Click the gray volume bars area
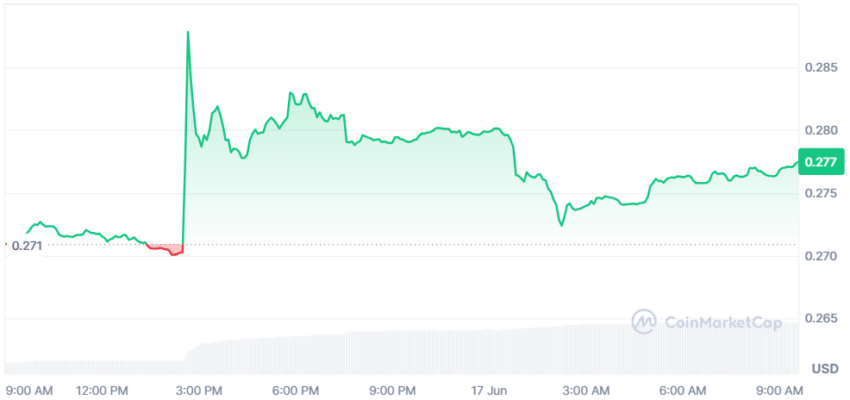 [401, 350]
